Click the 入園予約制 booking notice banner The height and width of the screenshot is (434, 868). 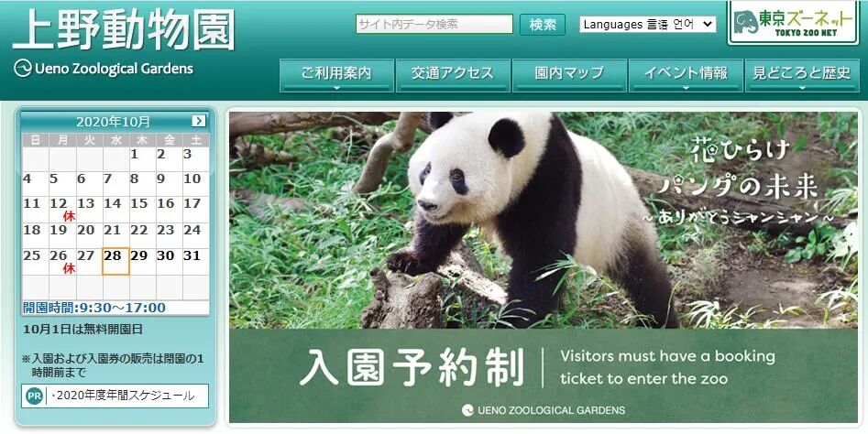pos(543,376)
